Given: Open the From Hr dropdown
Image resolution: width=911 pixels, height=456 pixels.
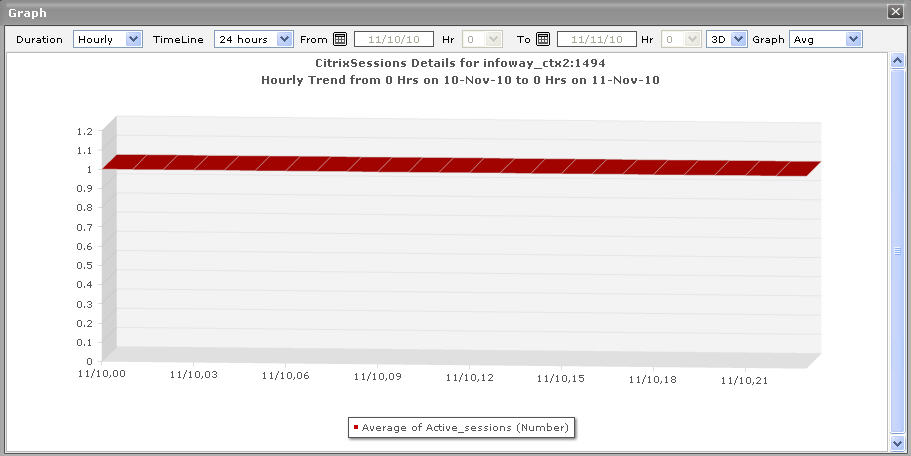Looking at the screenshot, I should click(482, 40).
